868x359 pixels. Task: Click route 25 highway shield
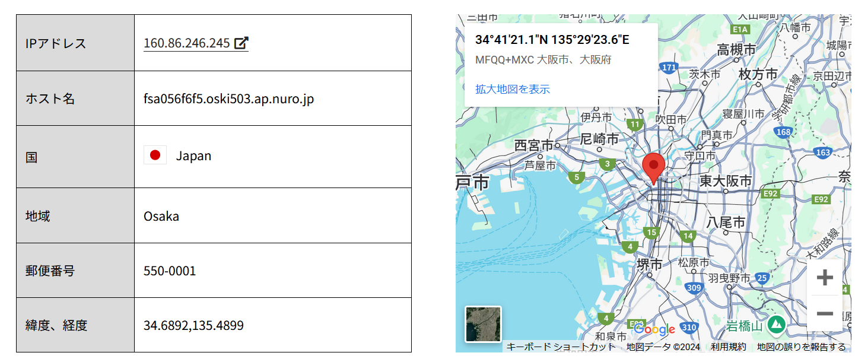click(763, 278)
